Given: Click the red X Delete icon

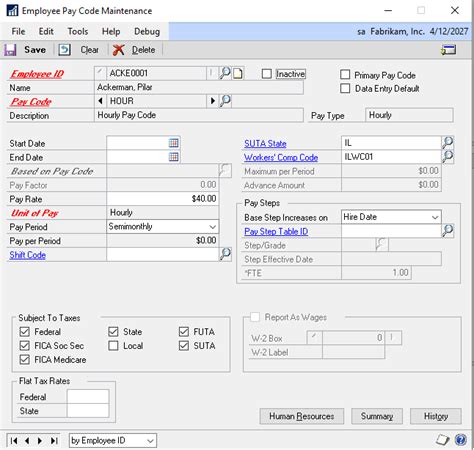Looking at the screenshot, I should tap(119, 50).
